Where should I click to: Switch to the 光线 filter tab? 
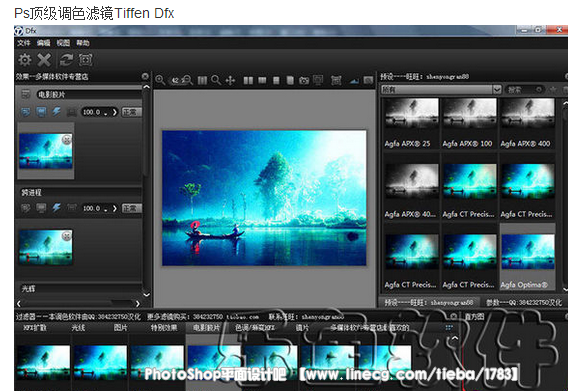(x=78, y=328)
